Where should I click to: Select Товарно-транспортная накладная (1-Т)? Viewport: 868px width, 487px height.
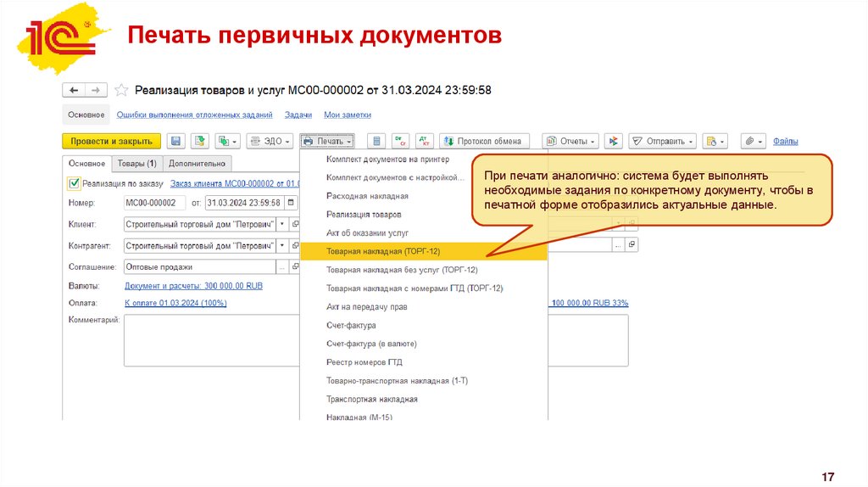[424, 381]
